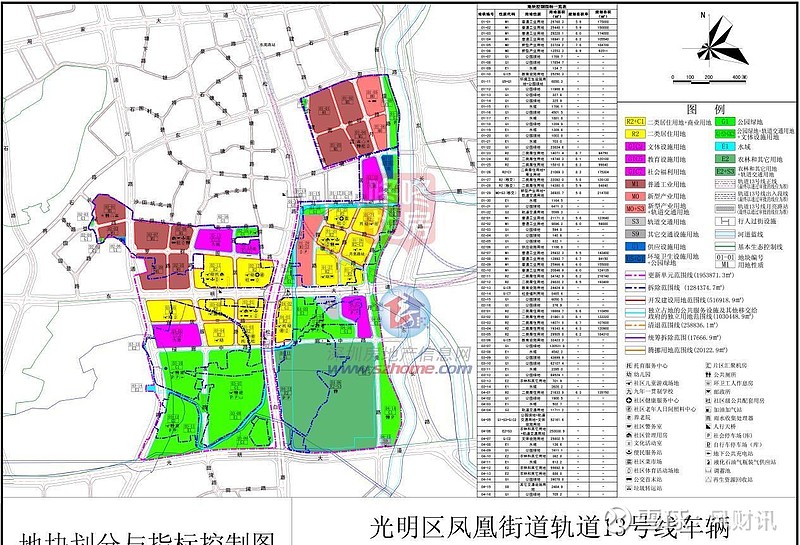Click the 水域 legend label
The width and height of the screenshot is (800, 545).
click(744, 147)
